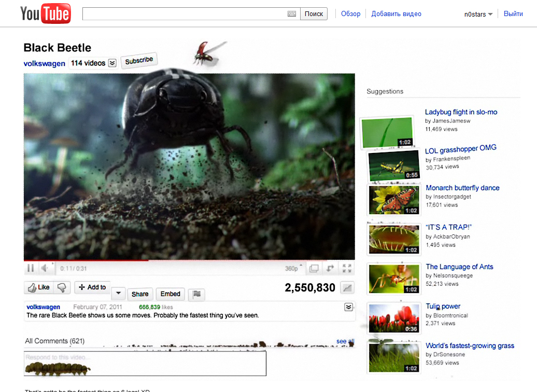The height and width of the screenshot is (392, 537).
Task: Click The Language of Ants thumbnail
Action: point(394,278)
